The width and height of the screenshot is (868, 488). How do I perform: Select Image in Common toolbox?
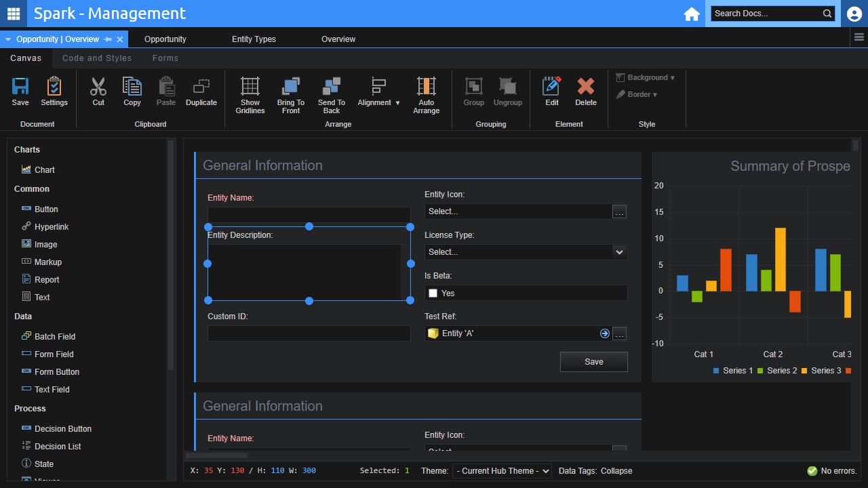click(x=39, y=244)
